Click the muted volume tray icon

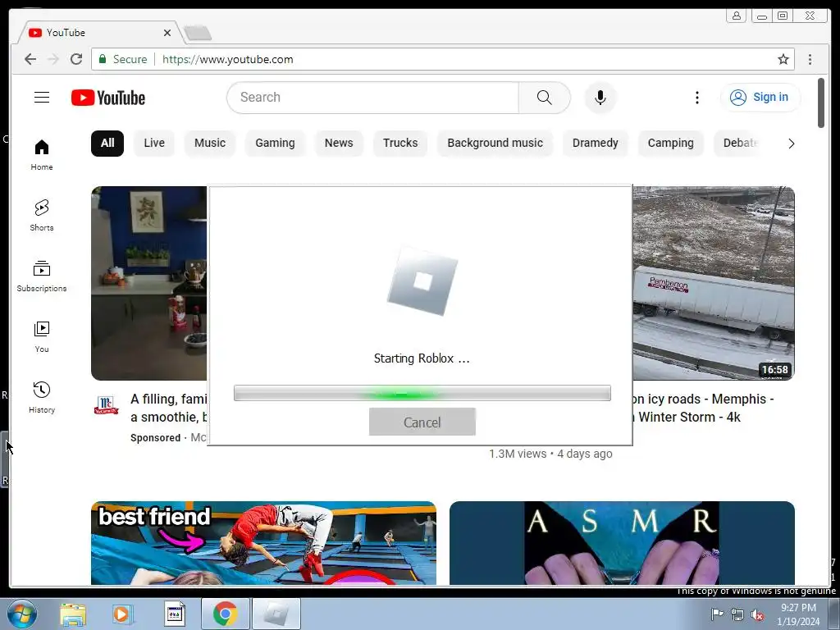(x=757, y=615)
